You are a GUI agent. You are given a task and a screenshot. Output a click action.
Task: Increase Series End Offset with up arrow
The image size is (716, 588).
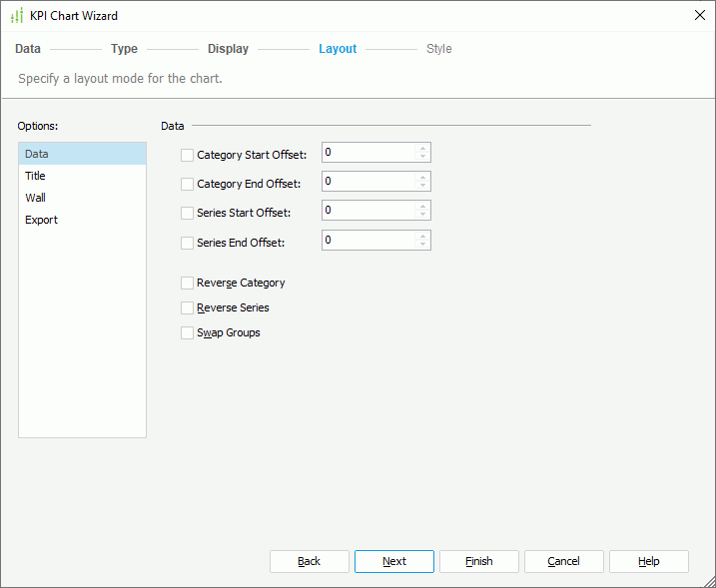tap(422, 236)
